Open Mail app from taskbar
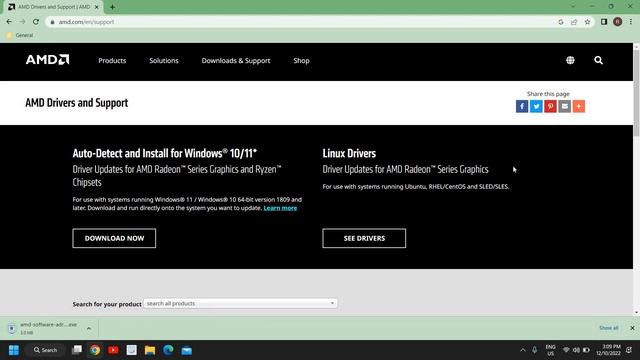 187,350
